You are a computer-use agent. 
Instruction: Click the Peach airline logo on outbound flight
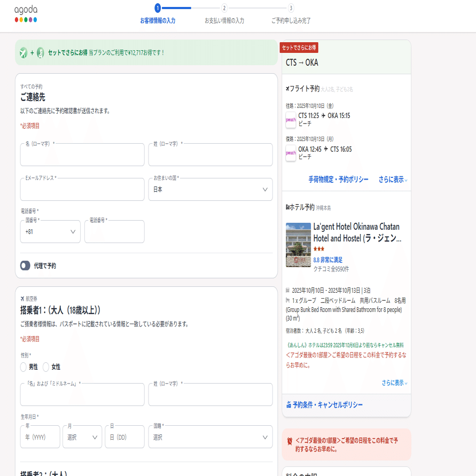(x=291, y=120)
